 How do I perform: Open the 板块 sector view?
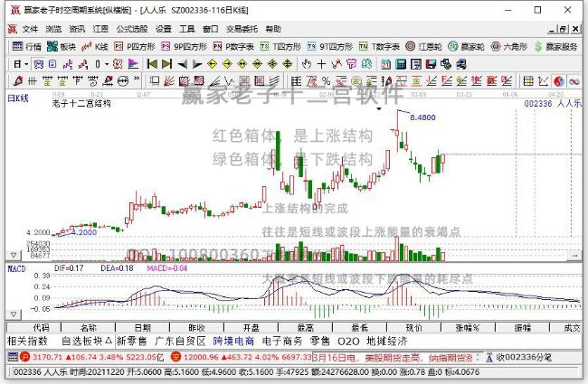coord(62,46)
